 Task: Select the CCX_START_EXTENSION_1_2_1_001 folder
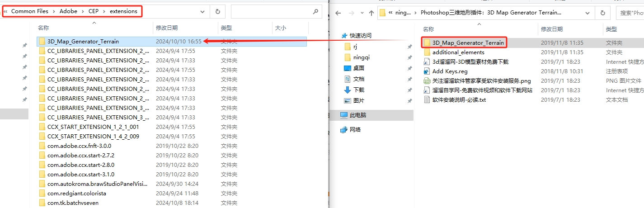coord(93,127)
